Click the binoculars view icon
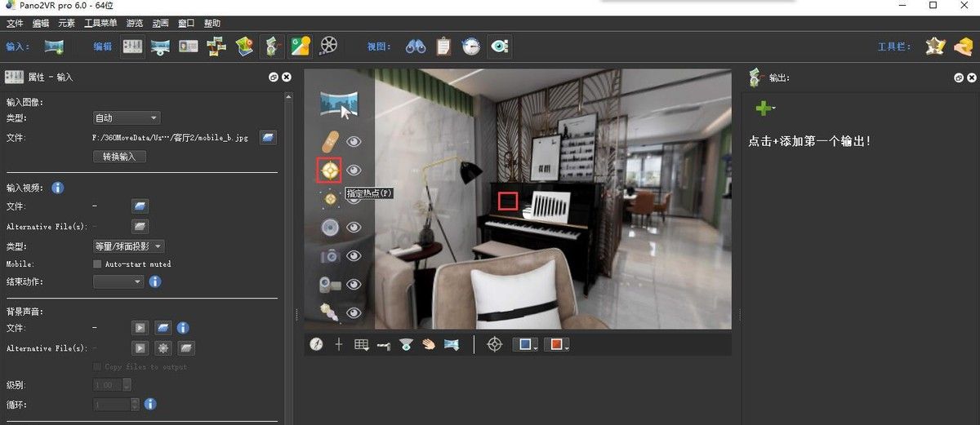The width and height of the screenshot is (980, 425). click(416, 46)
